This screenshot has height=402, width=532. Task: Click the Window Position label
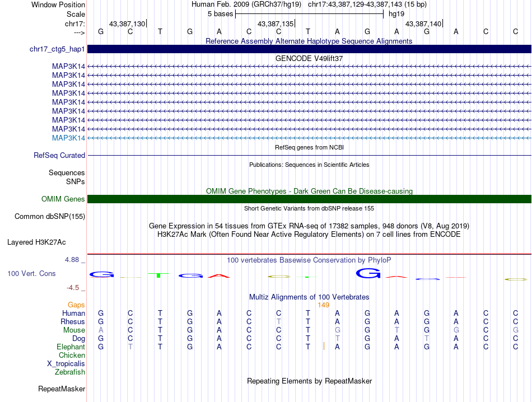tap(58, 4)
